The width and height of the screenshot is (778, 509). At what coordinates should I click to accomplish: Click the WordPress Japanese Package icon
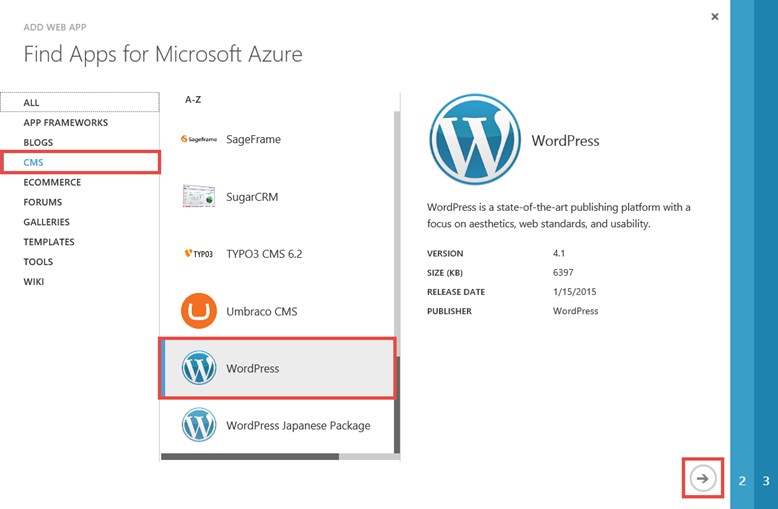(x=199, y=425)
